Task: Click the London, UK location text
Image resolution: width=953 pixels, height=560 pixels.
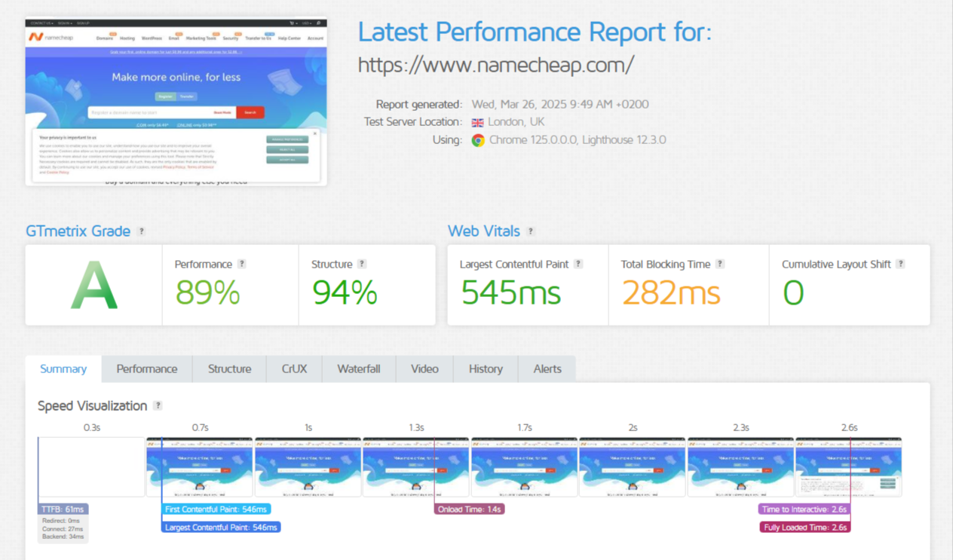Action: pos(516,122)
